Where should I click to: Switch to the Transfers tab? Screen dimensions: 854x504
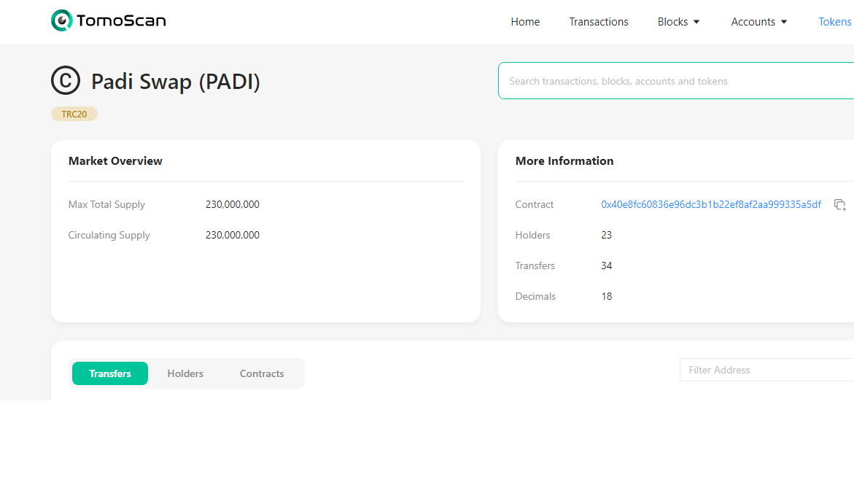[x=110, y=373]
